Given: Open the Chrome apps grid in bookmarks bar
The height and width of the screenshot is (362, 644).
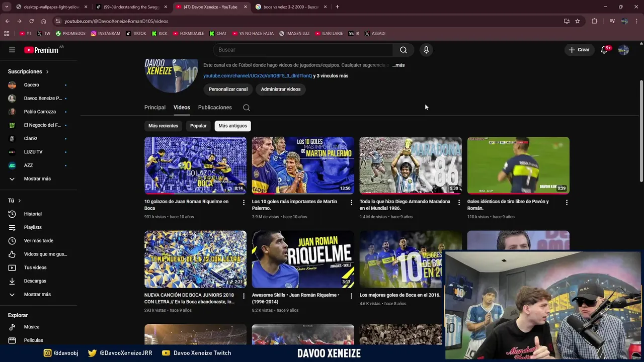Looking at the screenshot, I should click(x=7, y=33).
